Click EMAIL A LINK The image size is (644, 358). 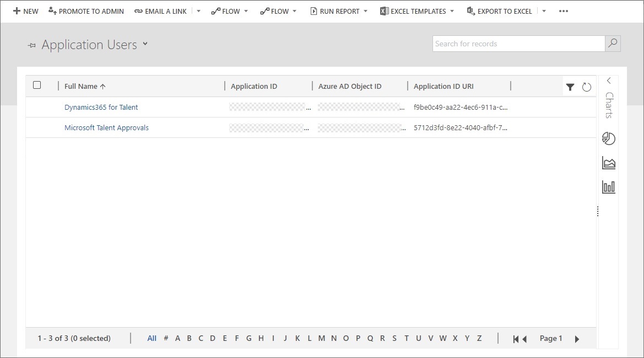tap(161, 11)
